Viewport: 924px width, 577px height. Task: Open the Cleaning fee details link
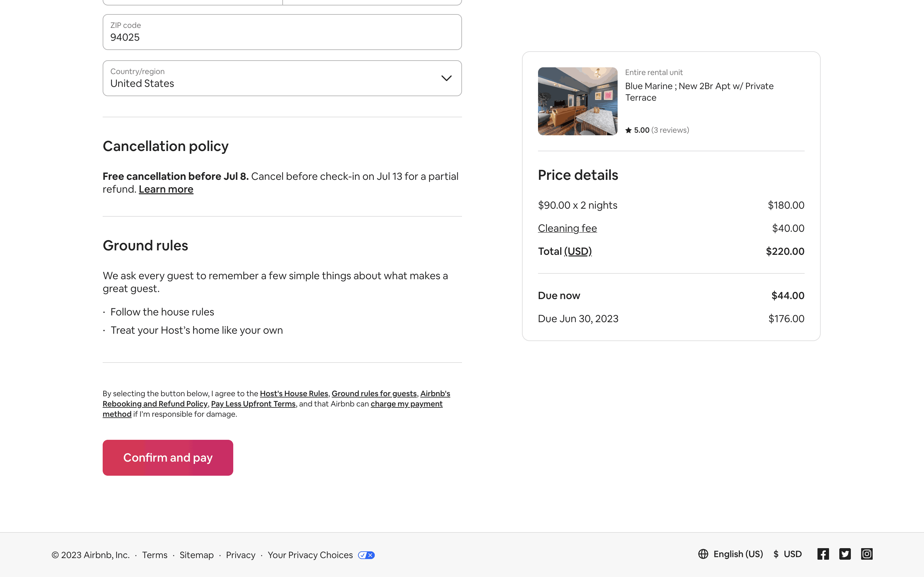[x=567, y=229]
